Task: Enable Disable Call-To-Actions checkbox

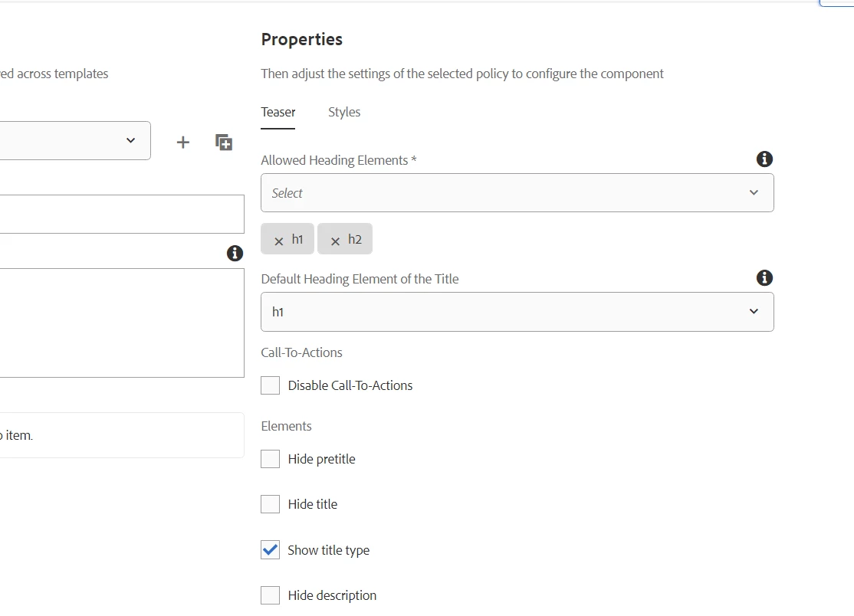Action: (x=271, y=385)
